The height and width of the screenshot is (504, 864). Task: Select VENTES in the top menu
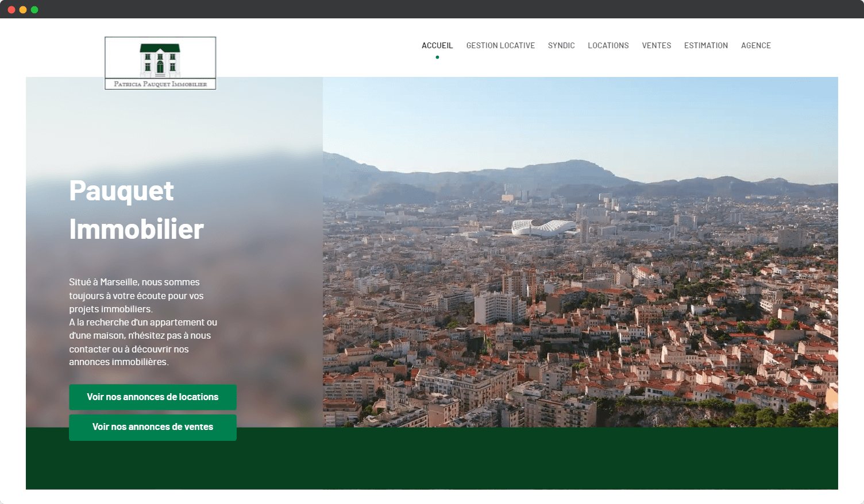click(656, 45)
